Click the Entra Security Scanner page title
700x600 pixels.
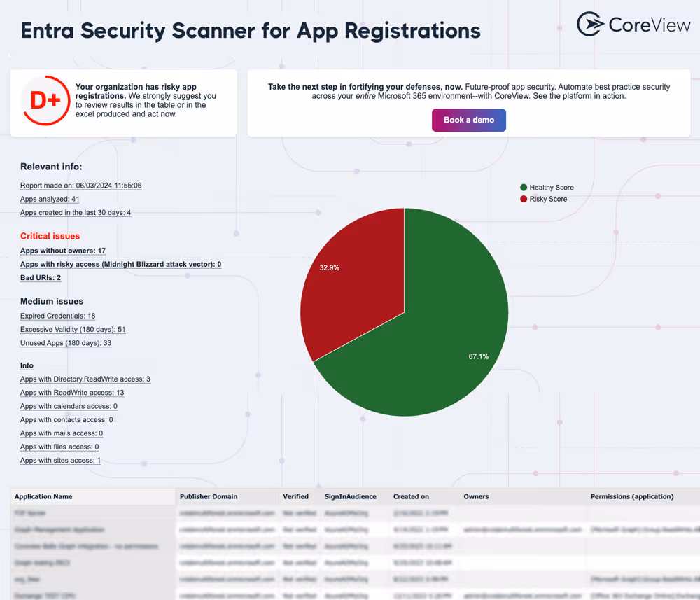(251, 31)
